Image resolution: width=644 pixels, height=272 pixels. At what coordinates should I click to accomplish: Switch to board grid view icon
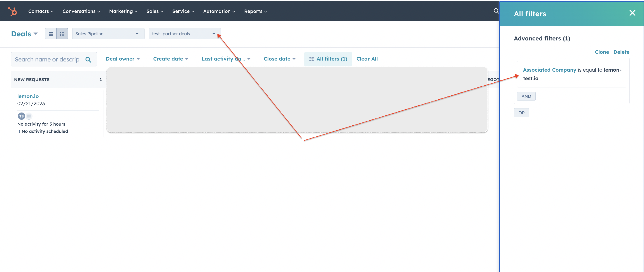click(62, 34)
